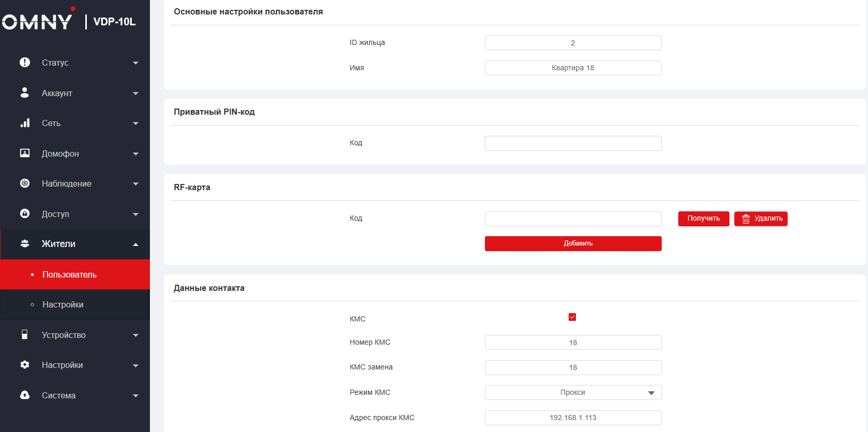Collapse the Жители section arrow
The width and height of the screenshot is (868, 432).
point(135,244)
